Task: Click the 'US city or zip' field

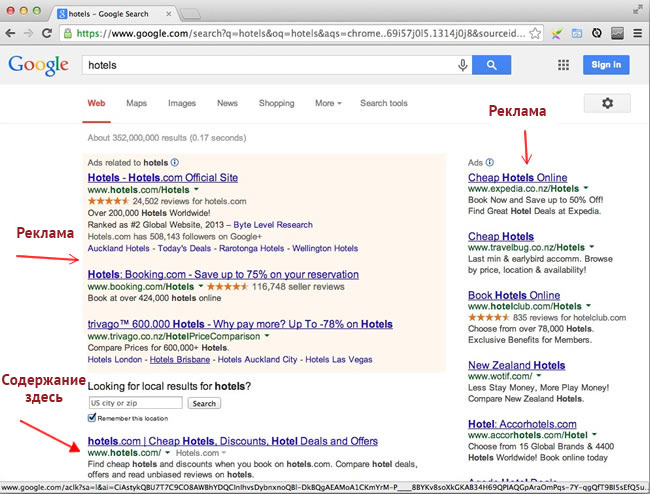Action: 135,403
